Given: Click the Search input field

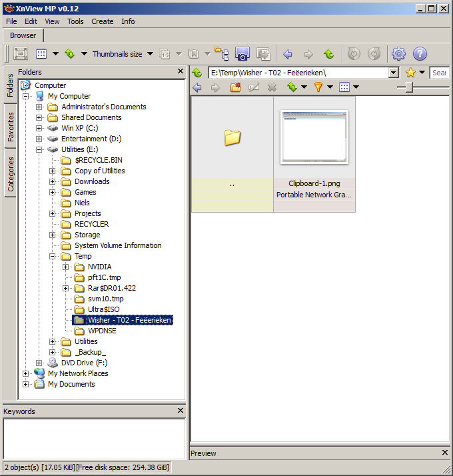Looking at the screenshot, I should coord(440,73).
